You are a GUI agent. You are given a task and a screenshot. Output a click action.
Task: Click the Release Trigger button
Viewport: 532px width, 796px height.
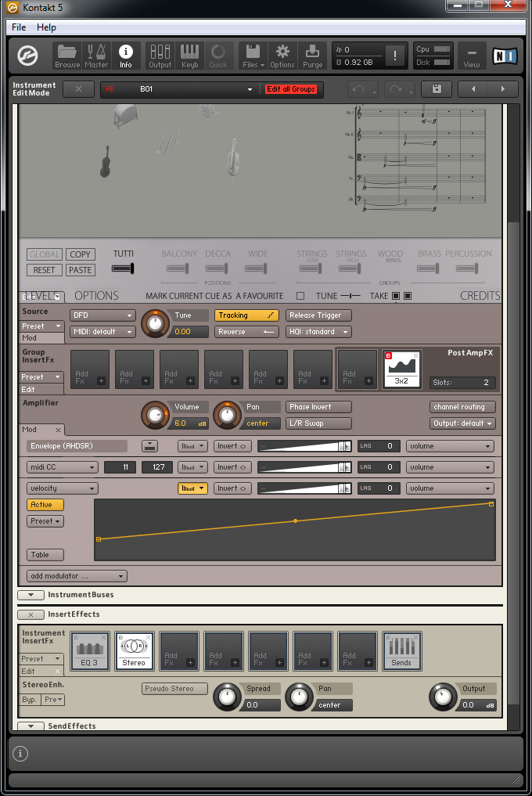click(318, 315)
